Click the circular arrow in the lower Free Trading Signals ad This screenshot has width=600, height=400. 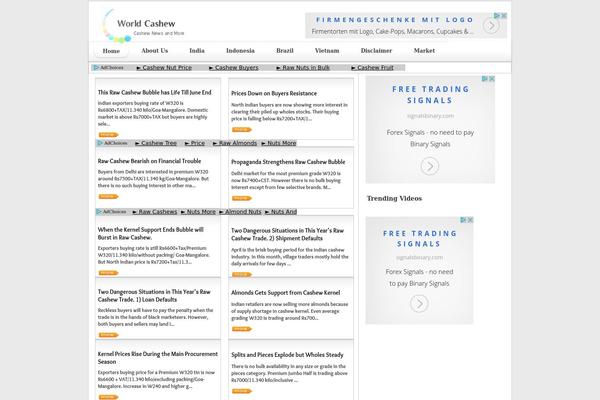pyautogui.click(x=419, y=304)
